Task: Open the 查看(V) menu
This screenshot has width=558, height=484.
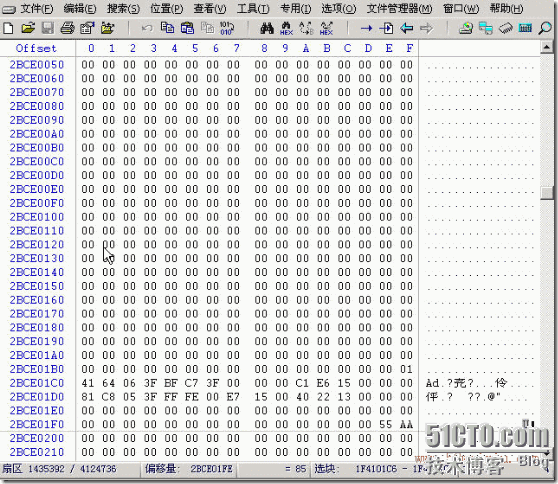Action: click(210, 9)
